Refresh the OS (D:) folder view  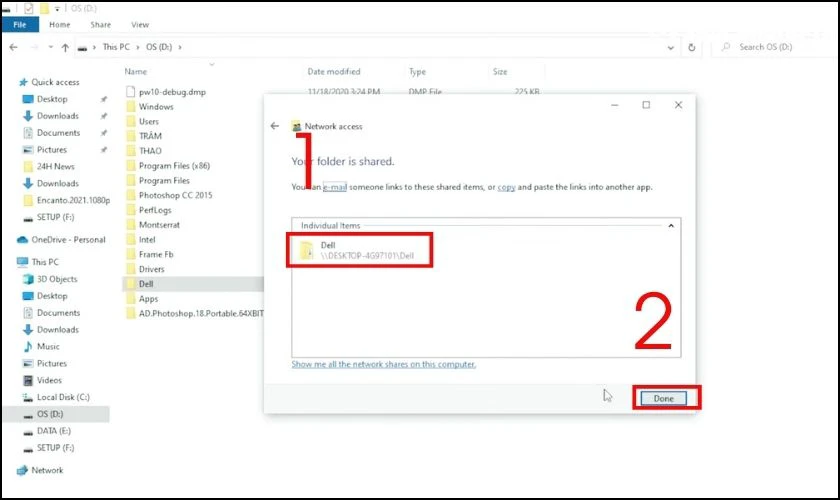pyautogui.click(x=692, y=47)
